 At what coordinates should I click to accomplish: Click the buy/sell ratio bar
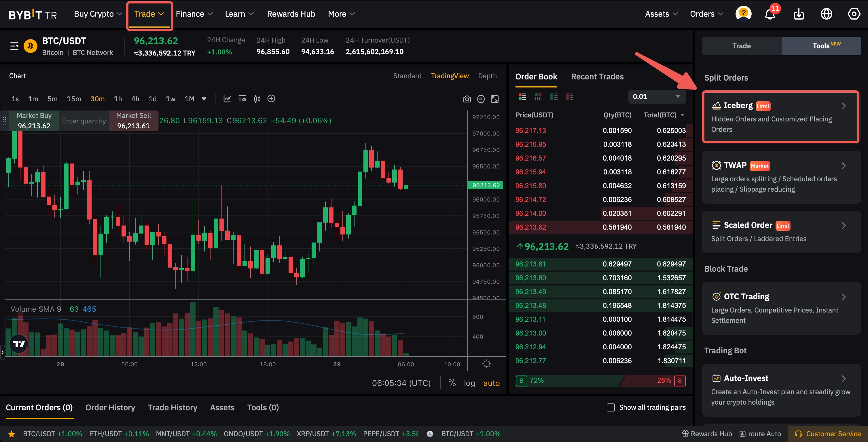(x=600, y=380)
